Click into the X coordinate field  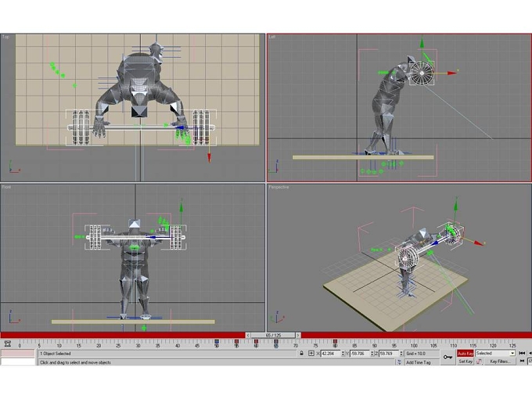pos(330,354)
